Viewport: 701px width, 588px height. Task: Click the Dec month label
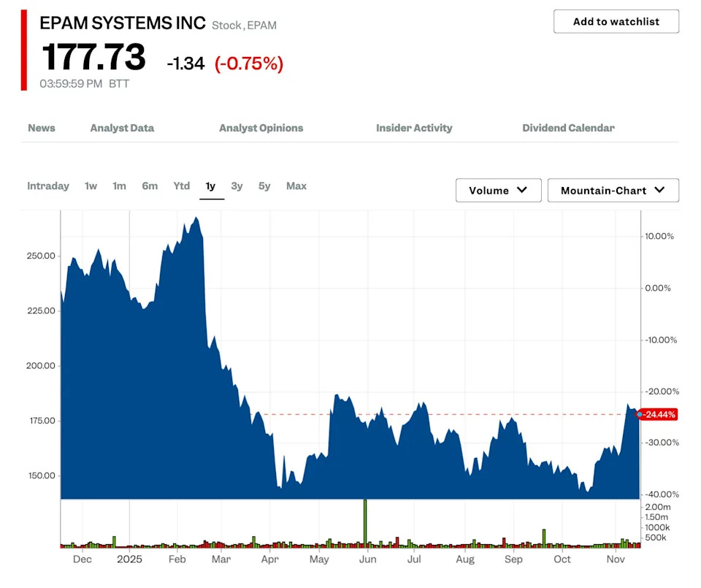(x=83, y=560)
